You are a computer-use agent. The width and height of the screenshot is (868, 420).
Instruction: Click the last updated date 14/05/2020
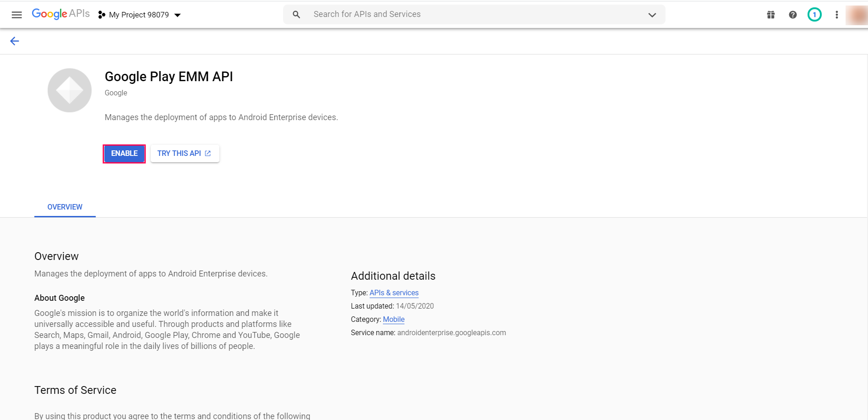[415, 306]
